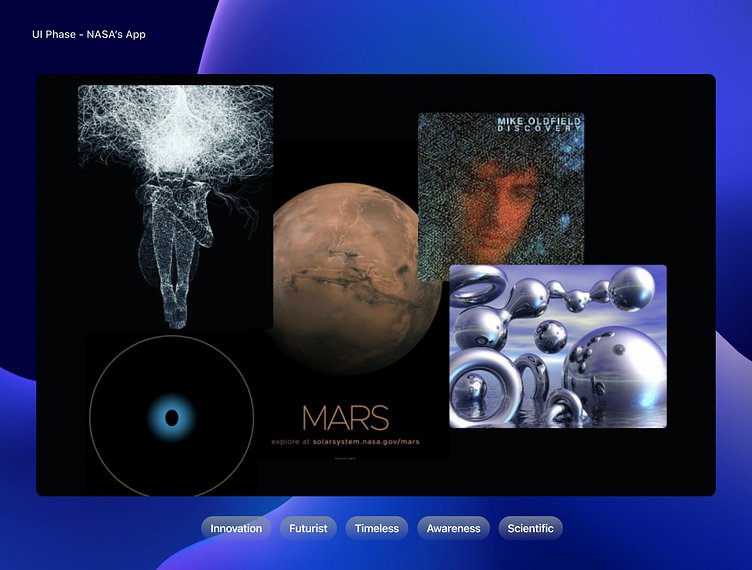
Task: Open the blue glowing eye circle image
Action: coord(172,415)
